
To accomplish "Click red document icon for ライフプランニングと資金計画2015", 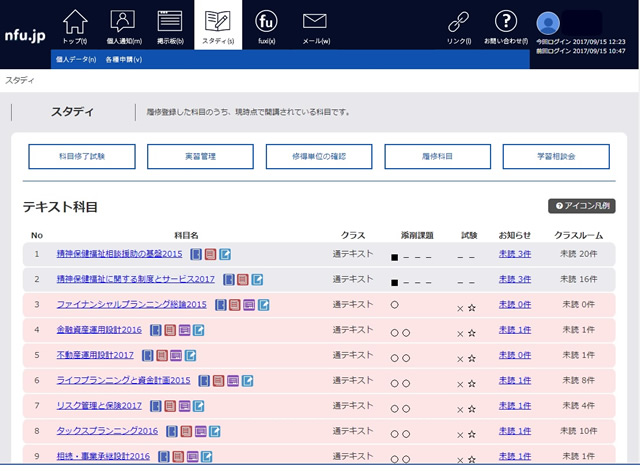I will click(218, 381).
